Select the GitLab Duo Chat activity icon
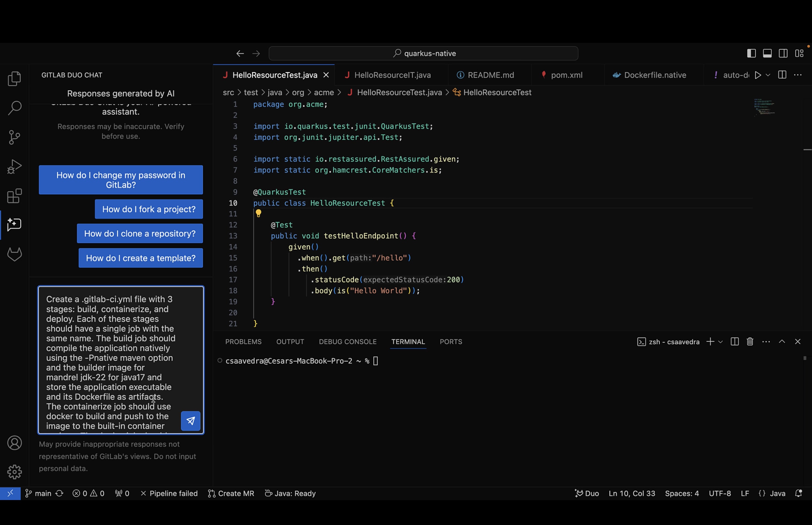812x525 pixels. (x=14, y=225)
